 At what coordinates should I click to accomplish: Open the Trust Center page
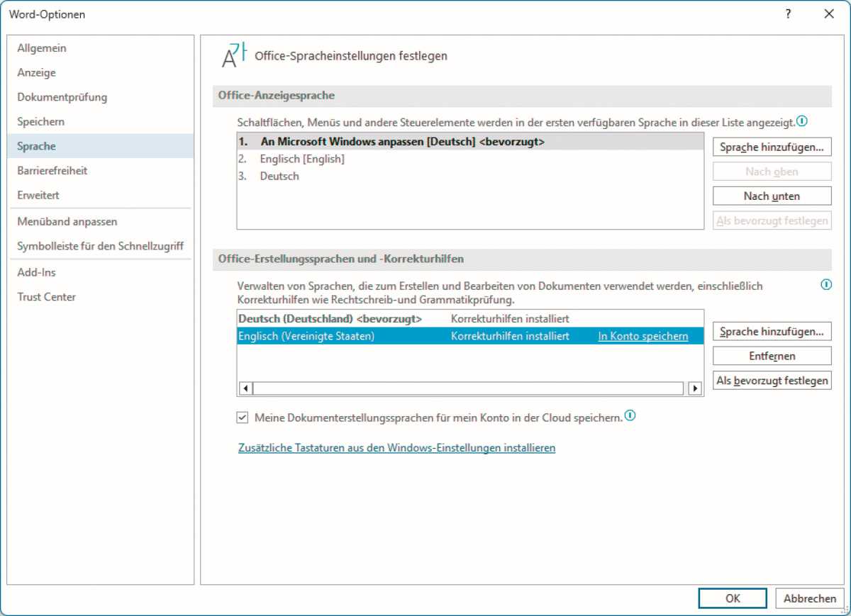click(x=100, y=297)
